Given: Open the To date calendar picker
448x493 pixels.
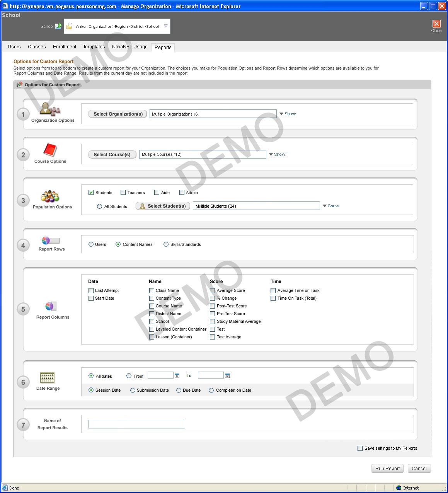Looking at the screenshot, I should coord(227,376).
